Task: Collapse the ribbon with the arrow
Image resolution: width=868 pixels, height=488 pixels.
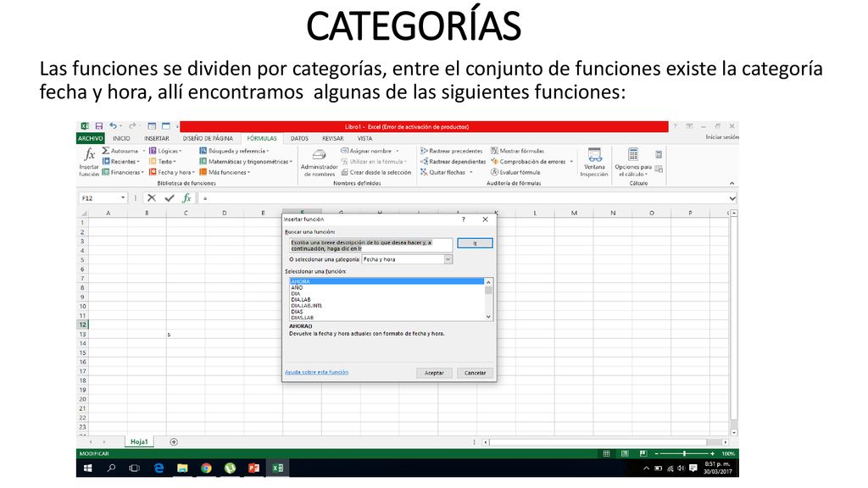Action: (732, 183)
